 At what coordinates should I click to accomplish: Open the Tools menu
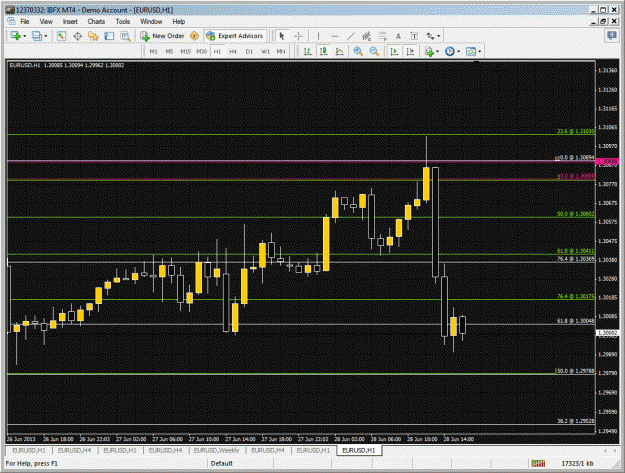tap(123, 22)
